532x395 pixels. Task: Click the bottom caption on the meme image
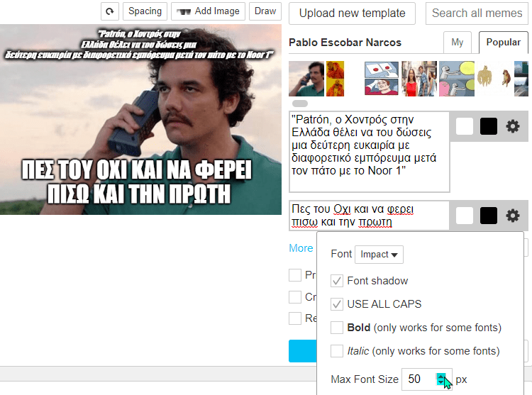(x=137, y=182)
